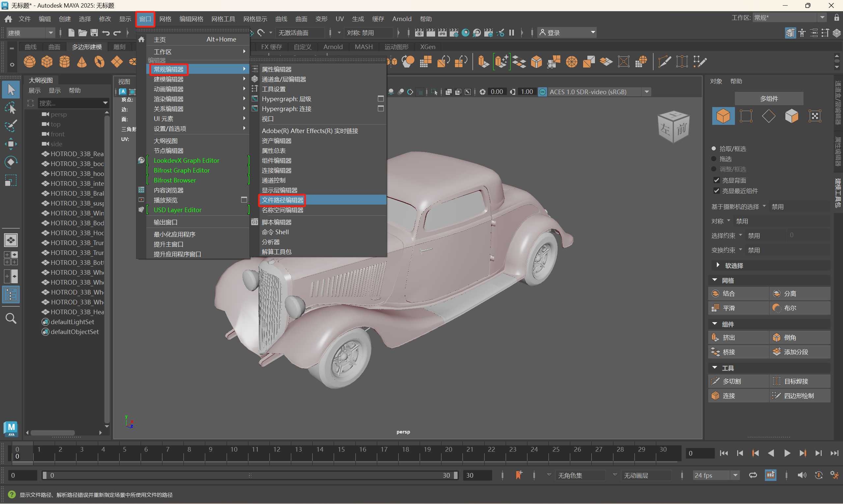Image resolution: width=843 pixels, height=504 pixels.
Task: Select the defaultLightSet outliner item
Action: tap(72, 322)
